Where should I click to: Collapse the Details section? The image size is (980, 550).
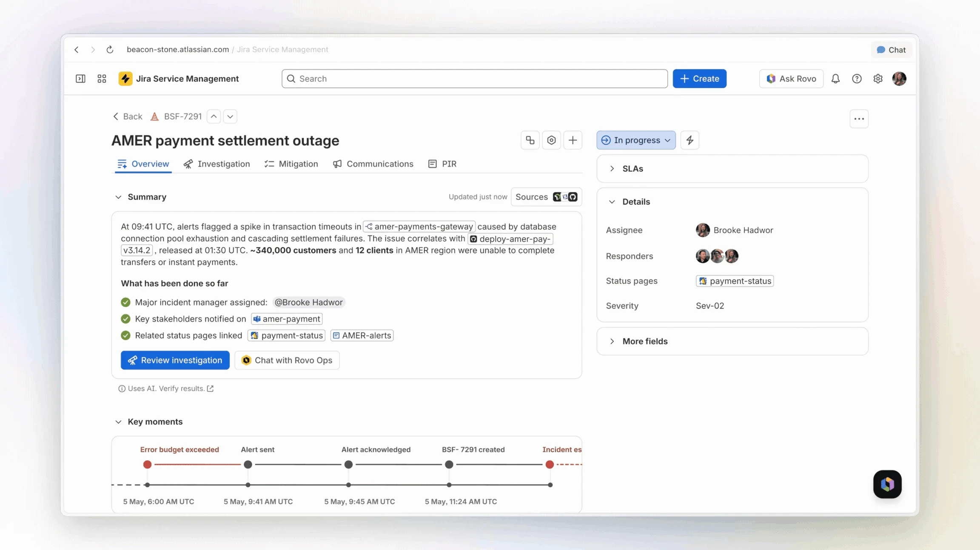[612, 201]
